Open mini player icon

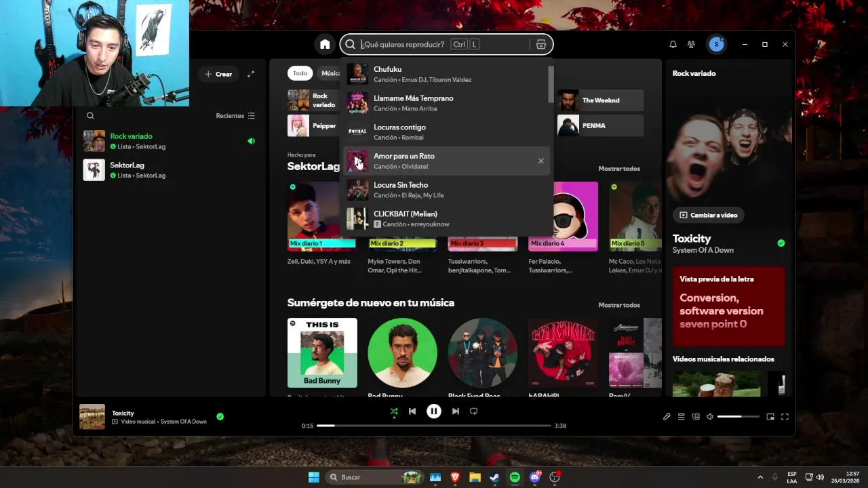(x=770, y=417)
